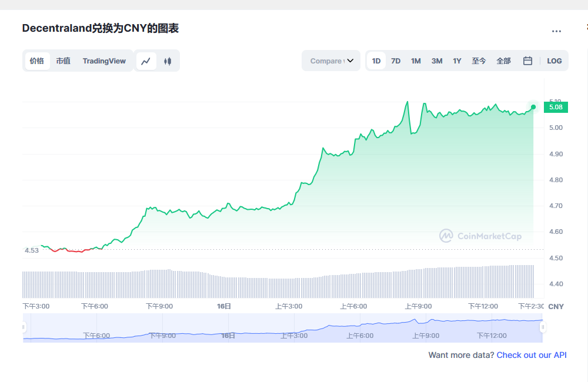Click the Decentraland兑换为CNY的图表 heading
This screenshot has width=588, height=382.
coord(101,28)
